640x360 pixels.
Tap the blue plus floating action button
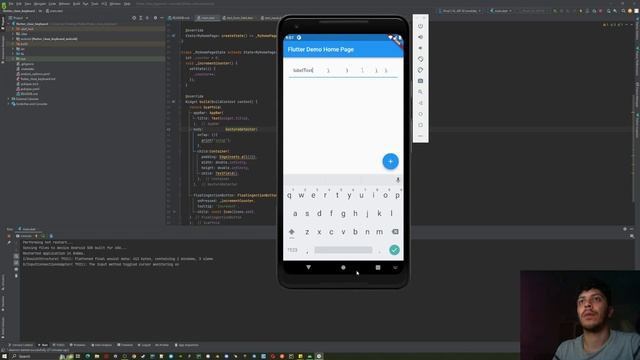390,161
